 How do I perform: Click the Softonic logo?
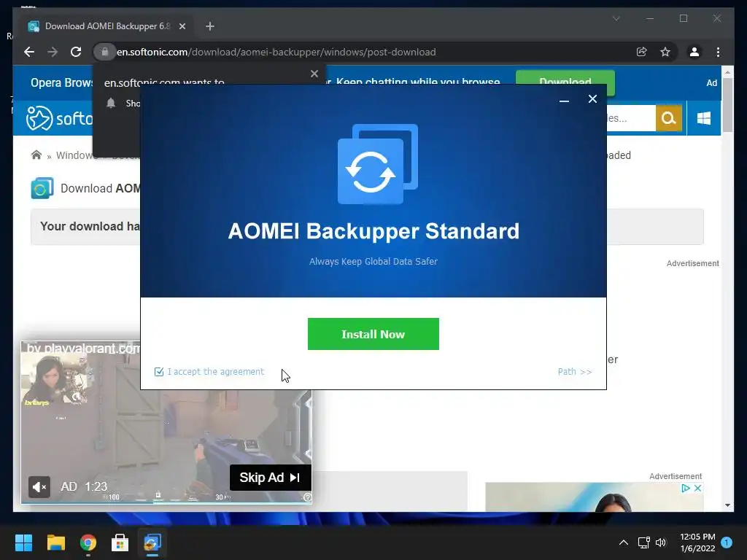coord(60,118)
